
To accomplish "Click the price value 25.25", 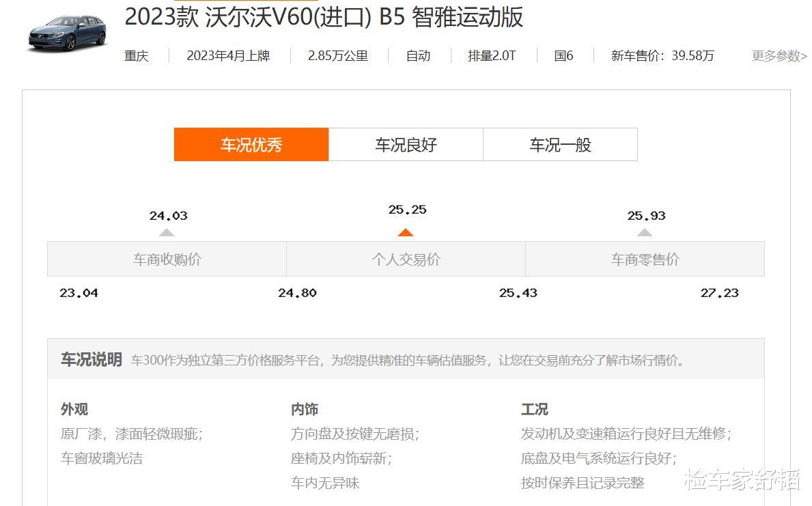I will pyautogui.click(x=408, y=210).
